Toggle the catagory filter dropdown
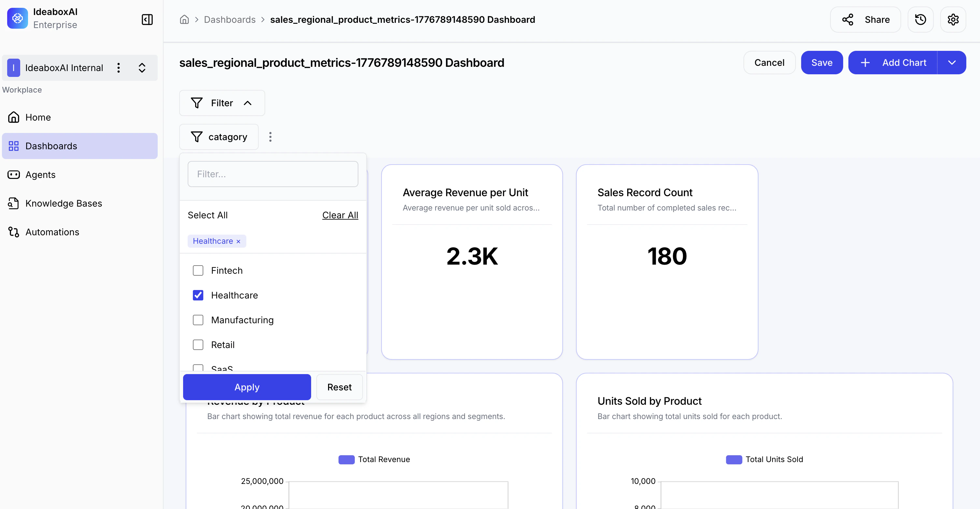 pos(219,137)
